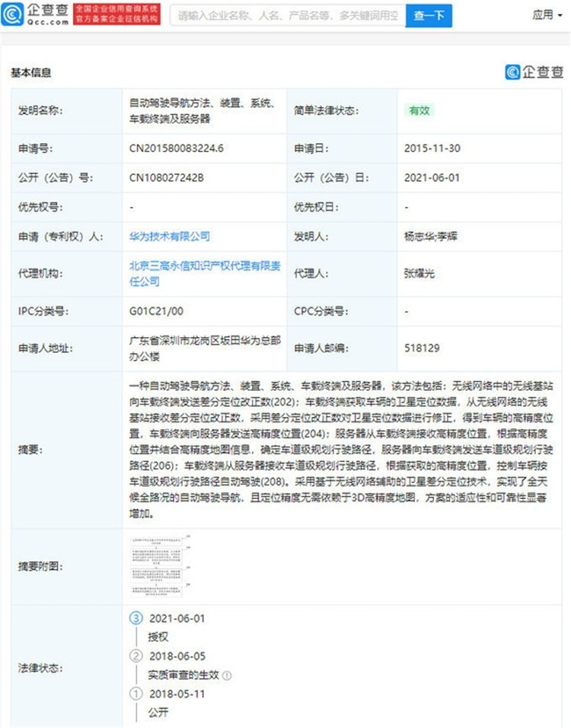Click the IPC classification G01C21/00
The width and height of the screenshot is (571, 728).
coord(158,311)
